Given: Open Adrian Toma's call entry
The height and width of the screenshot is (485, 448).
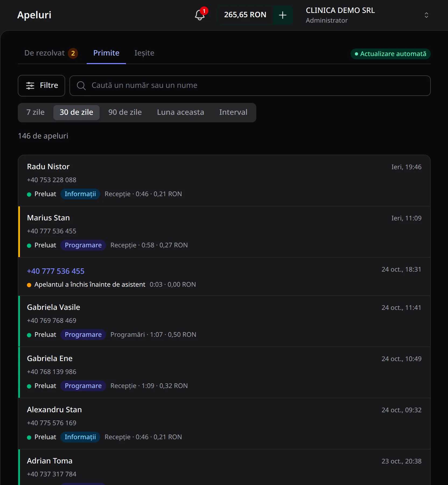Looking at the screenshot, I should point(224,467).
